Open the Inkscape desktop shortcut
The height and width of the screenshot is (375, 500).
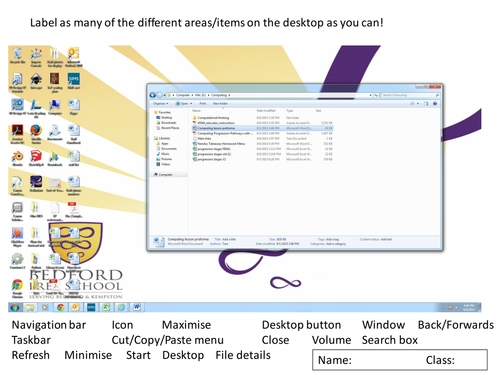[x=36, y=81]
